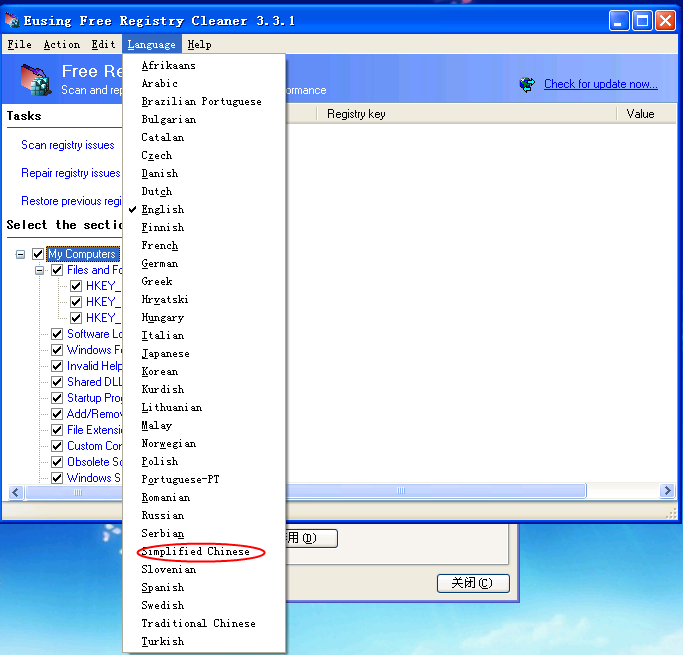This screenshot has width=683, height=655.
Task: Select Korean language option
Action: pos(204,371)
